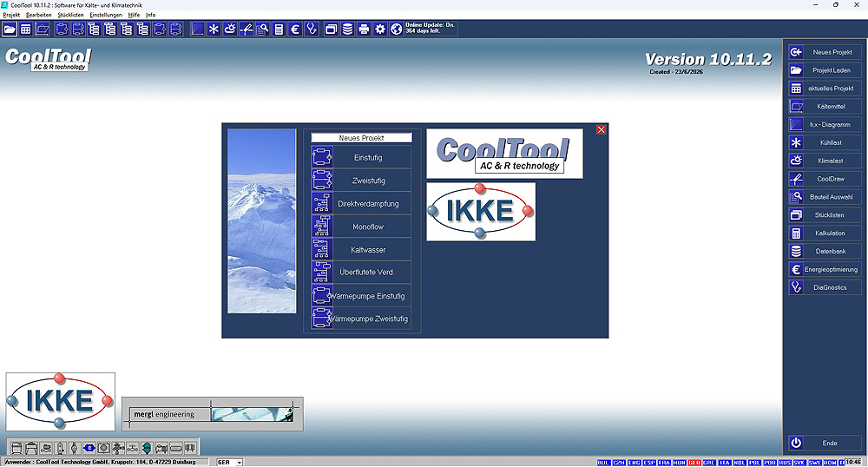Image resolution: width=868 pixels, height=467 pixels.
Task: Choose Wärmepumpe Zweistufig project type
Action: 361,319
